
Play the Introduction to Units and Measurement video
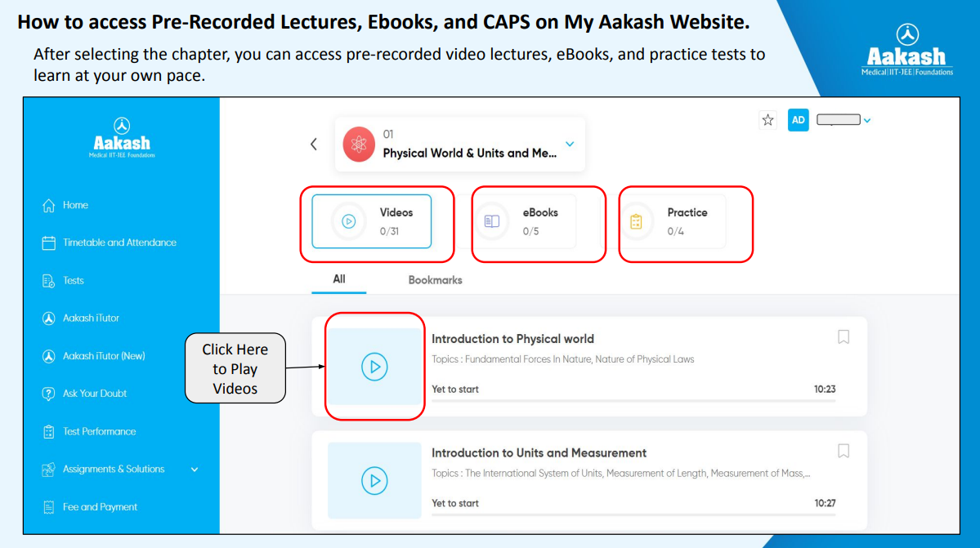374,480
